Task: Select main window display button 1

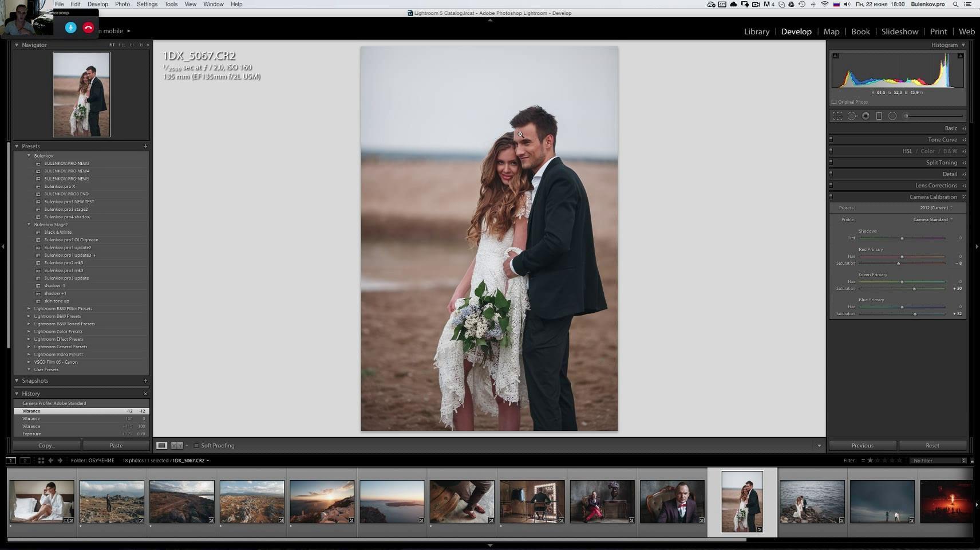Action: pyautogui.click(x=11, y=461)
